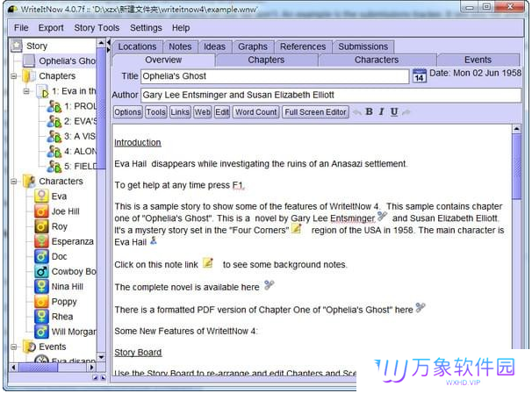Open the Help menu
Image resolution: width=532 pixels, height=393 pixels.
tap(181, 28)
